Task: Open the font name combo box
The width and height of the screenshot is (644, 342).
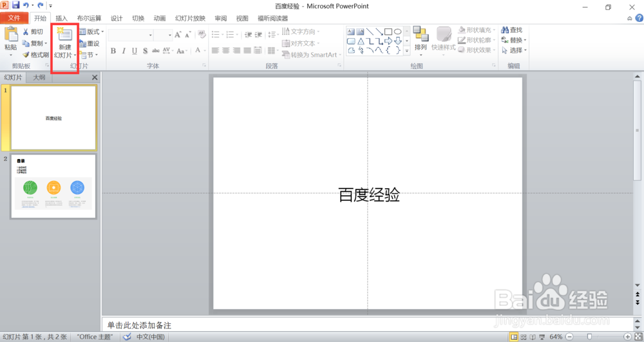Action: click(131, 35)
